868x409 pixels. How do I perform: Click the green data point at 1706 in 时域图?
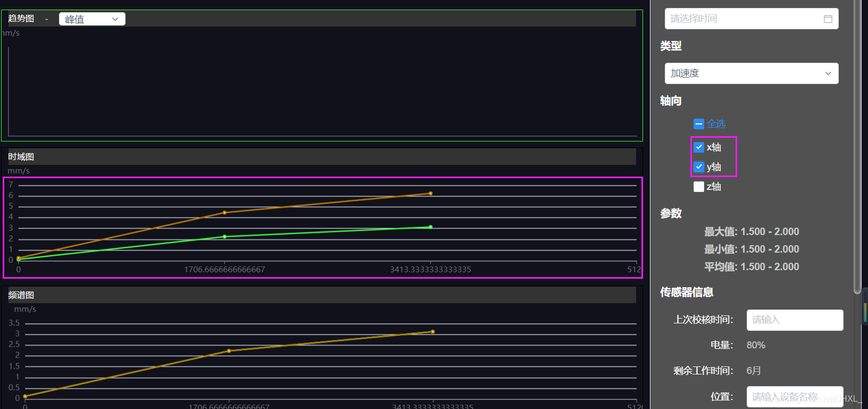pyautogui.click(x=224, y=237)
